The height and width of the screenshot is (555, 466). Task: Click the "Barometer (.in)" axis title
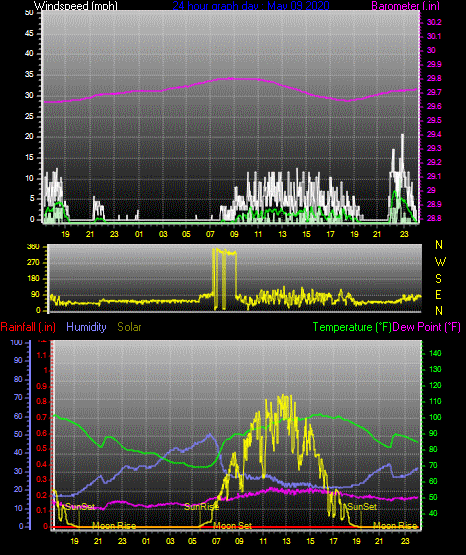(x=405, y=6)
